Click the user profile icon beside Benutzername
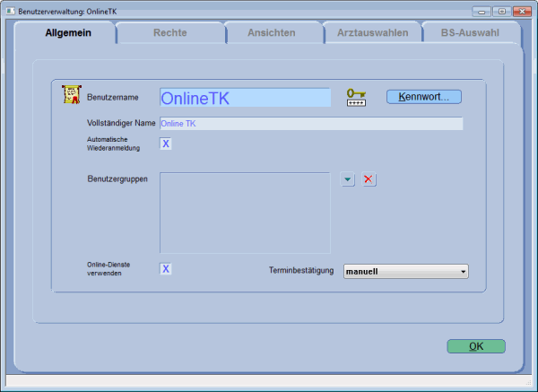Screen dimensions: 538x392 (70, 96)
